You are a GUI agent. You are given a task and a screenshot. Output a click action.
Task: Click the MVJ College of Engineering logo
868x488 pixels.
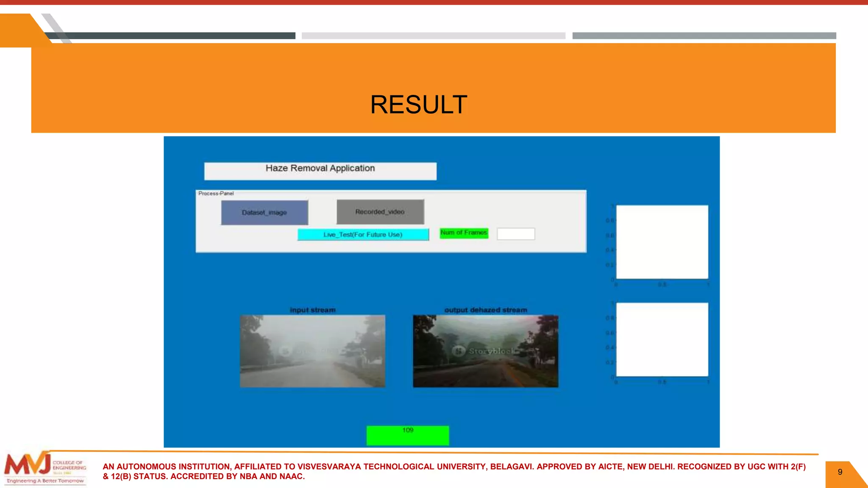pos(45,469)
